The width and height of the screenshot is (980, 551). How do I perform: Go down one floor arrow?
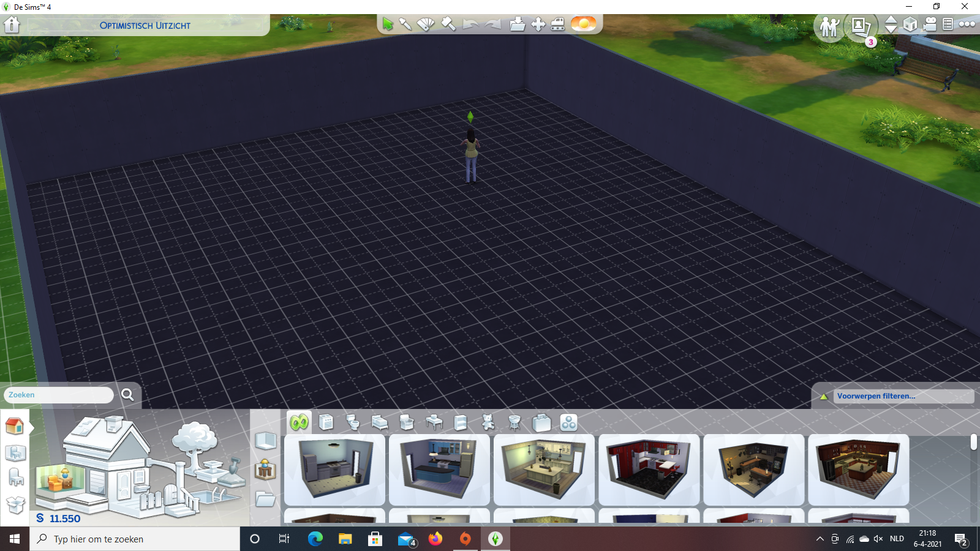pyautogui.click(x=891, y=29)
